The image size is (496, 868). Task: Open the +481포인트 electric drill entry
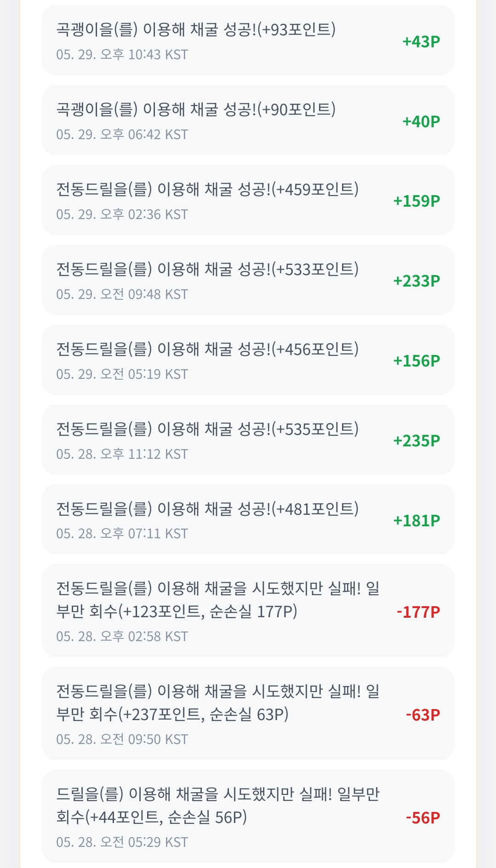click(x=248, y=519)
